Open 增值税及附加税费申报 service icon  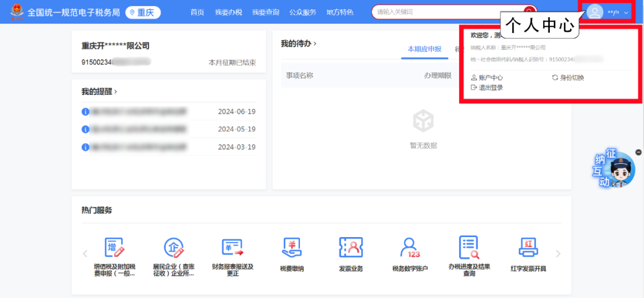114,247
